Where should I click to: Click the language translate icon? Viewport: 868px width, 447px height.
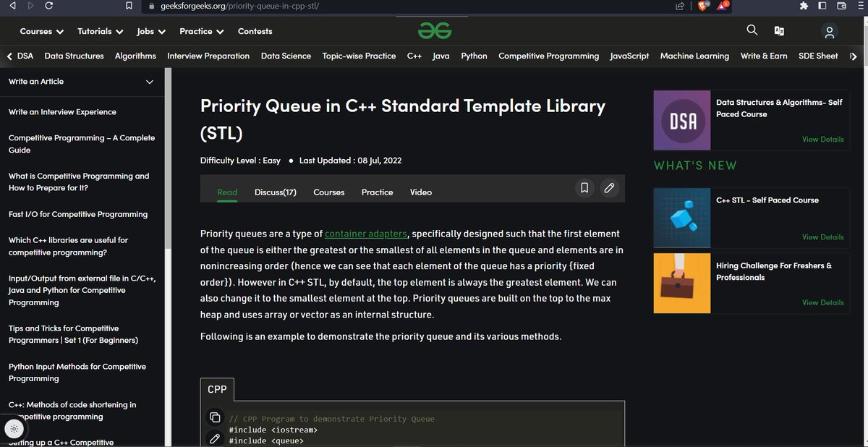[779, 31]
